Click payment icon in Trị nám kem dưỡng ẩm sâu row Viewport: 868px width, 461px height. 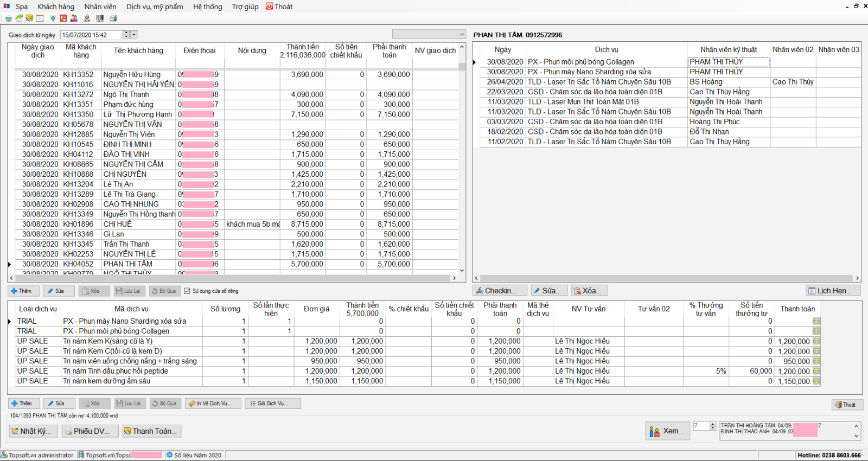coord(816,381)
